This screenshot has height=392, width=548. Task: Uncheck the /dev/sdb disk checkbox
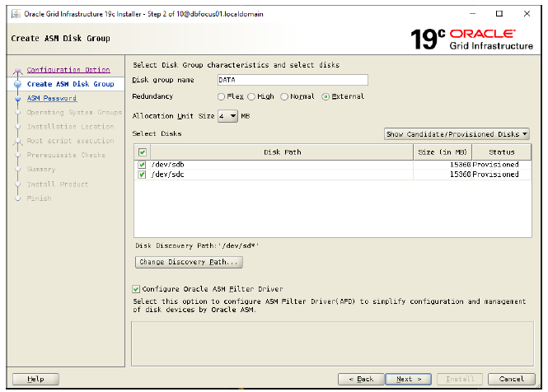tap(142, 165)
